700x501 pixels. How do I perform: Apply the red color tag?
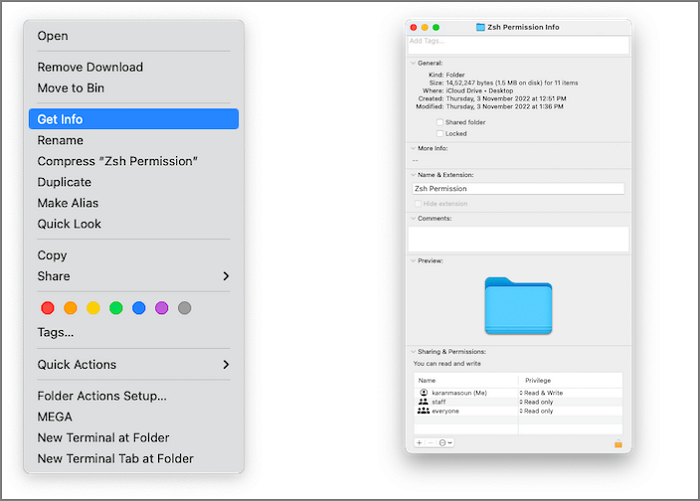coord(47,308)
